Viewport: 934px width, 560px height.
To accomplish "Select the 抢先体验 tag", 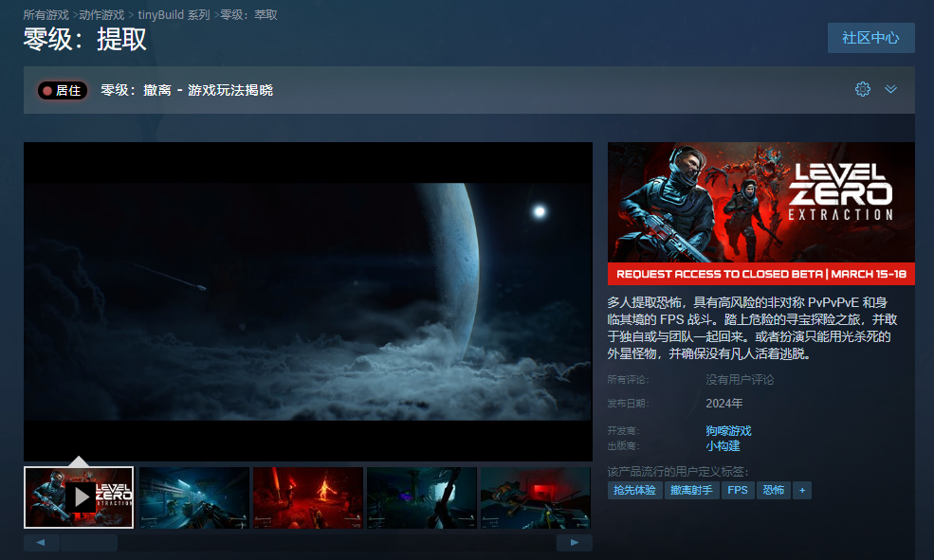I will point(635,491).
